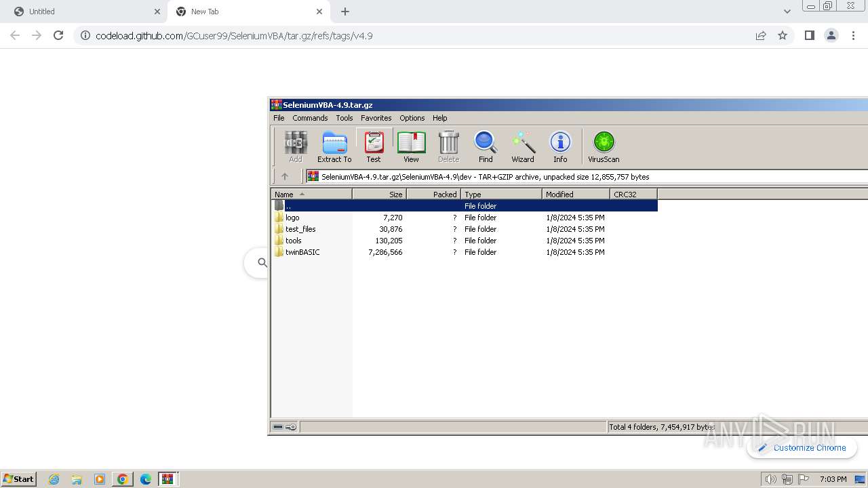Image resolution: width=868 pixels, height=488 pixels.
Task: Run the VirusScan toolbar icon
Action: point(604,147)
